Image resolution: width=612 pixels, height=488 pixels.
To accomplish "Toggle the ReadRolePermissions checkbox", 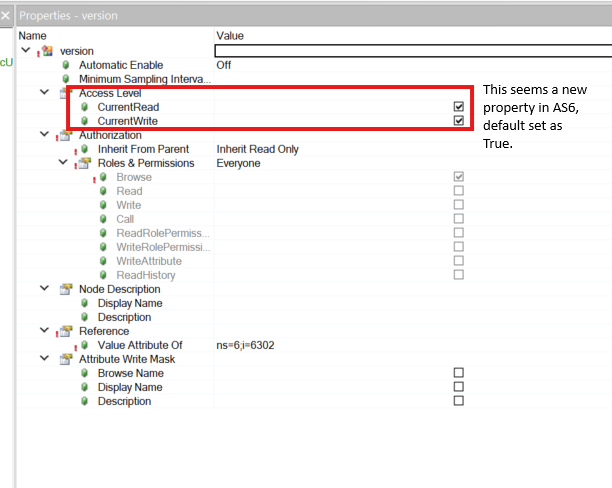I will coord(459,233).
